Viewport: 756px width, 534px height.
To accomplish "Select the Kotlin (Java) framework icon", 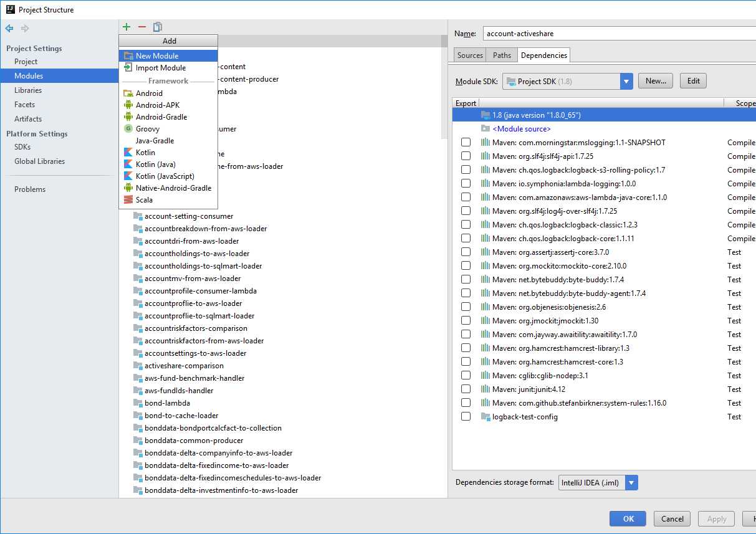I will [x=128, y=164].
